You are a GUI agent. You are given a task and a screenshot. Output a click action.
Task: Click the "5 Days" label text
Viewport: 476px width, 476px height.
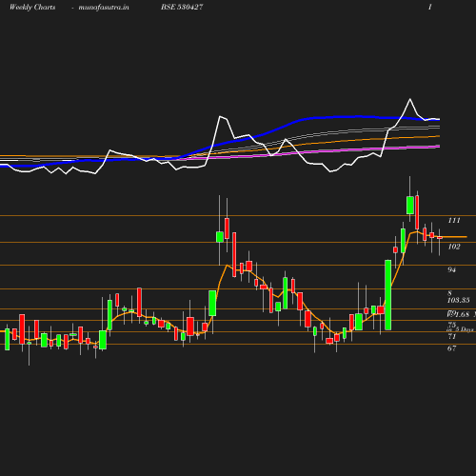coord(465,329)
